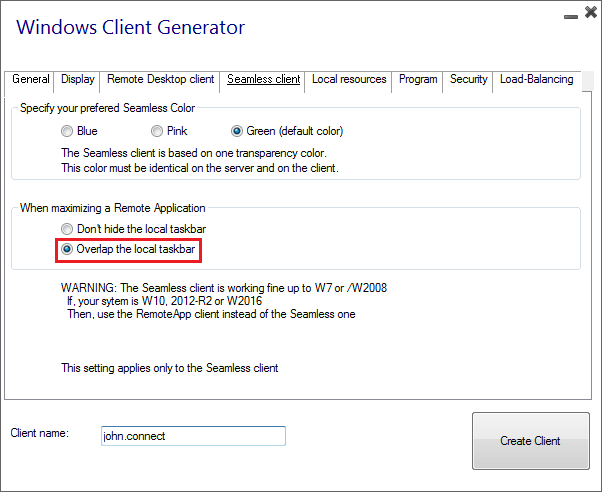Focus the Client name text field
Screen dimensions: 602x492
coord(193,436)
